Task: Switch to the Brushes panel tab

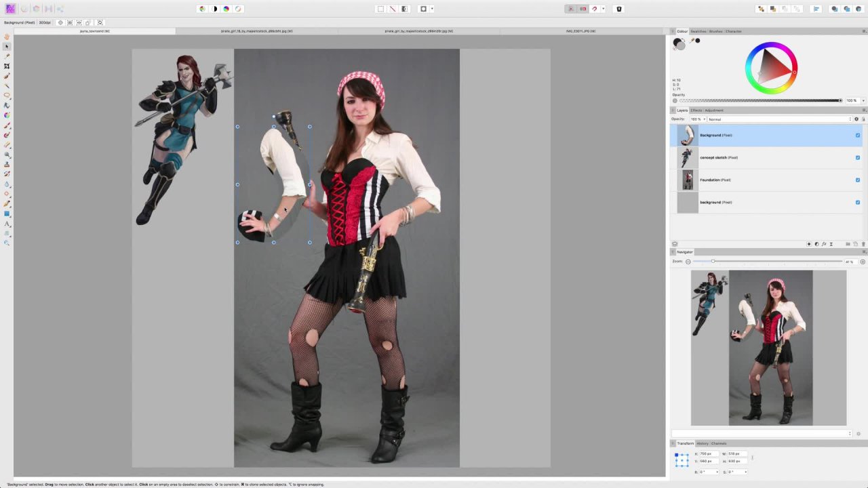Action: (x=716, y=31)
